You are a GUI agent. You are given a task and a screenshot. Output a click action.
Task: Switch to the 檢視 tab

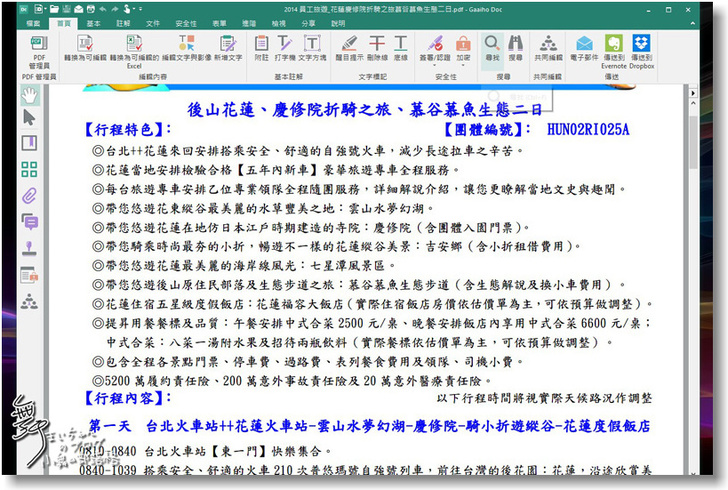(x=279, y=23)
